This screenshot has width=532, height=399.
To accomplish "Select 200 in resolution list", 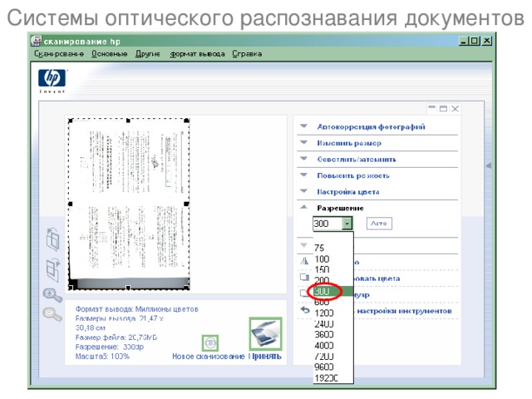I will point(322,281).
